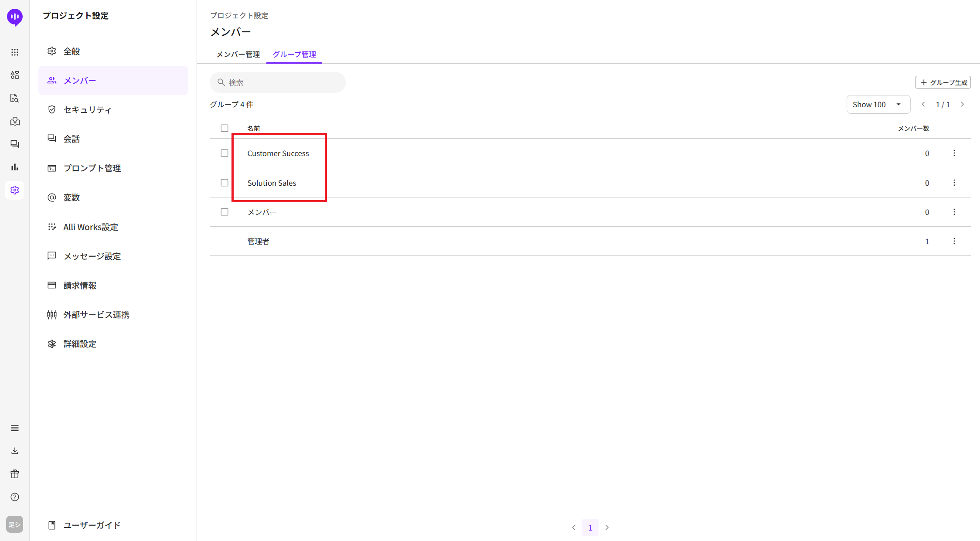Click the bar chart analytics sidebar icon
This screenshot has height=541, width=980.
pos(15,167)
